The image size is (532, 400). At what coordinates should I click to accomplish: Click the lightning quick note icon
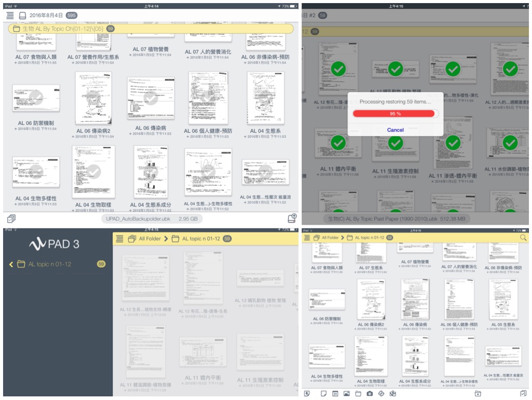(x=308, y=394)
